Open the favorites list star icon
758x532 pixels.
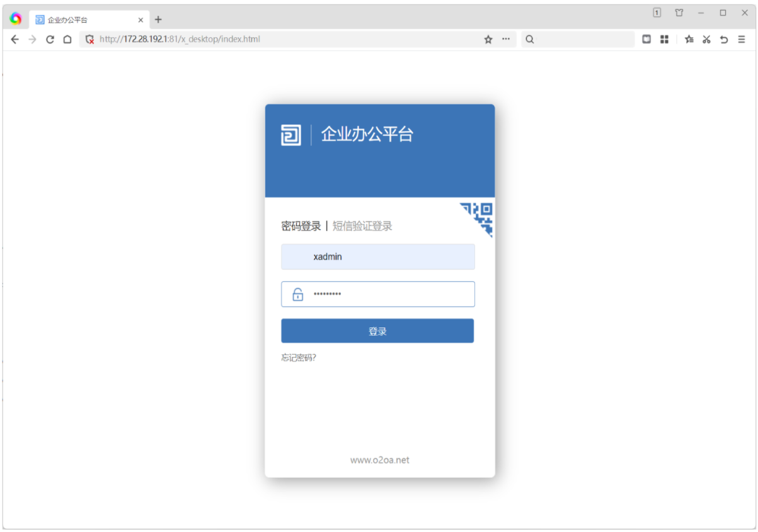(689, 39)
